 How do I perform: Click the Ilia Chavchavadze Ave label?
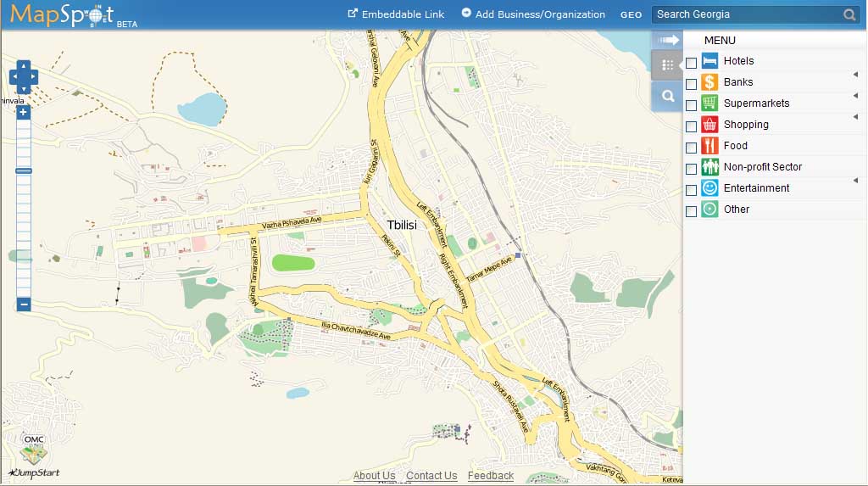(x=356, y=330)
